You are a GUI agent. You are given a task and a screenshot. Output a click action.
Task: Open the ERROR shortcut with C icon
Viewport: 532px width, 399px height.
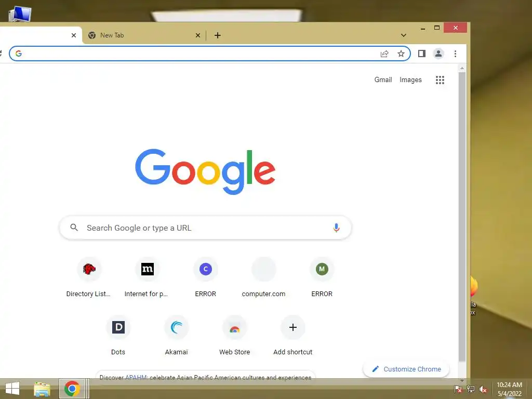tap(205, 277)
